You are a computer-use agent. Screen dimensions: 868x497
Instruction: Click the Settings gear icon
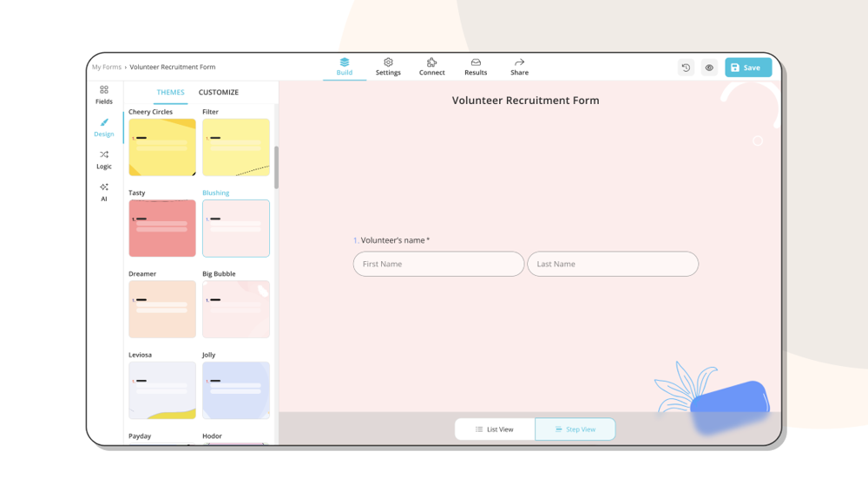(388, 67)
